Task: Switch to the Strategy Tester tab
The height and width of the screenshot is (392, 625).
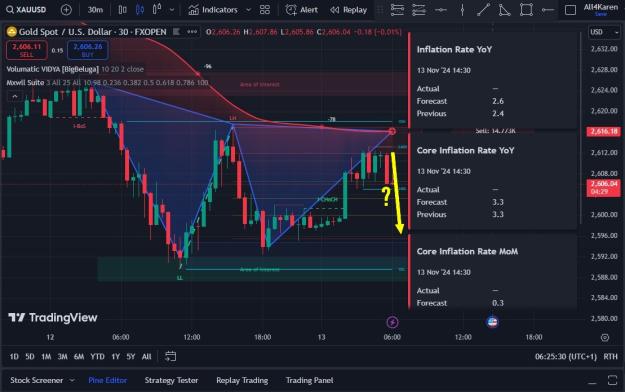Action: point(171,380)
